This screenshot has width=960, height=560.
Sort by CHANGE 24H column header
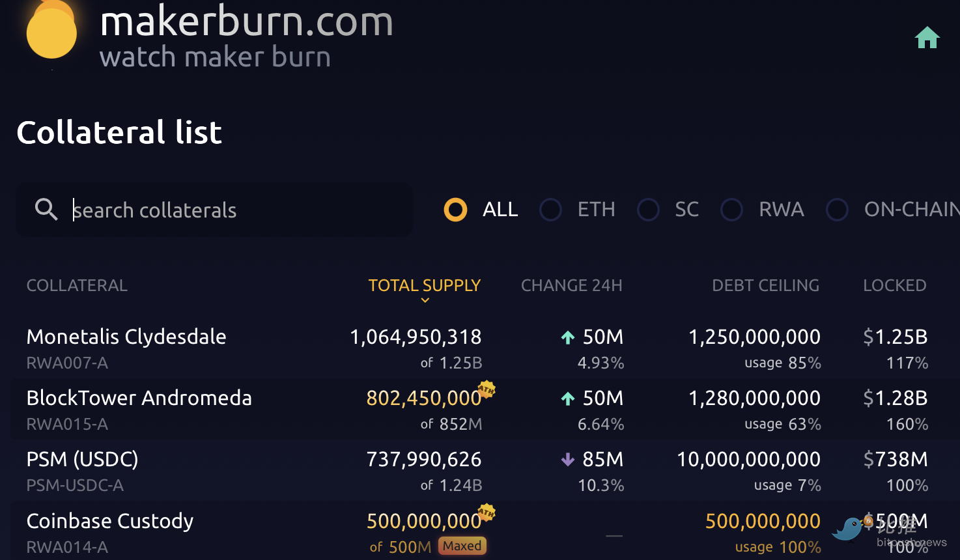point(571,285)
